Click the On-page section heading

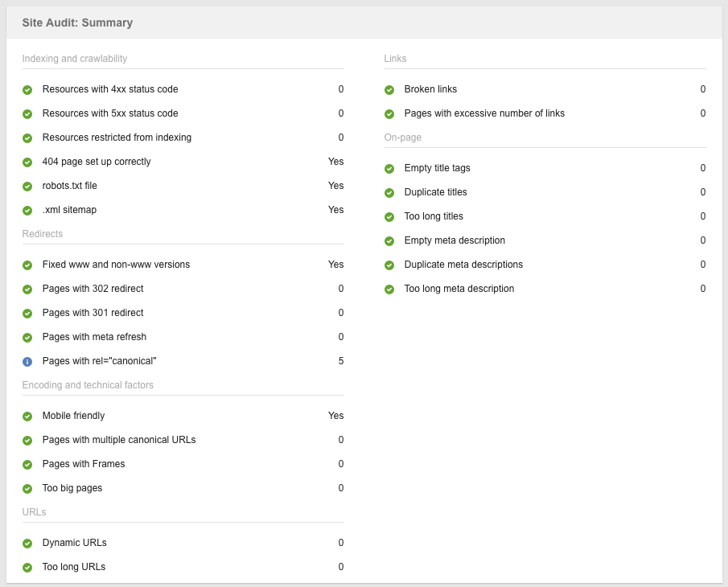pyautogui.click(x=402, y=138)
